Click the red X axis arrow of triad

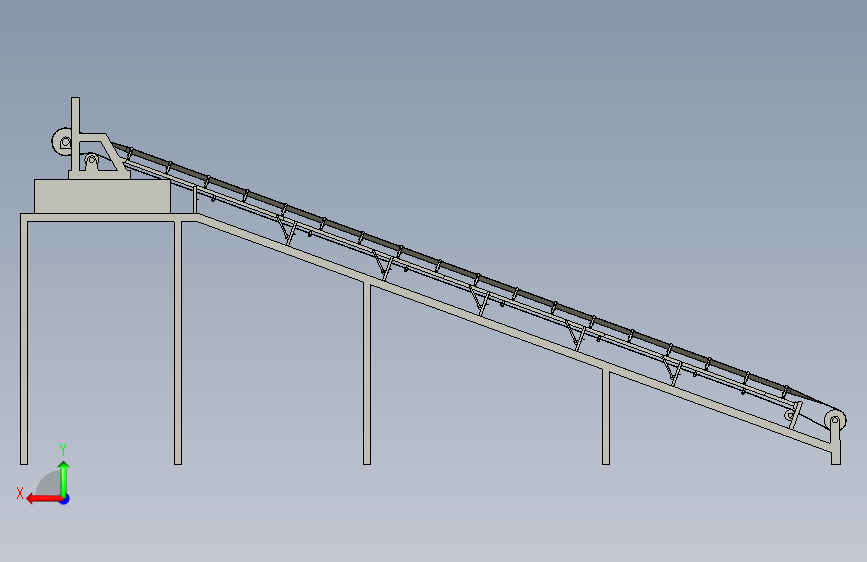[44, 499]
